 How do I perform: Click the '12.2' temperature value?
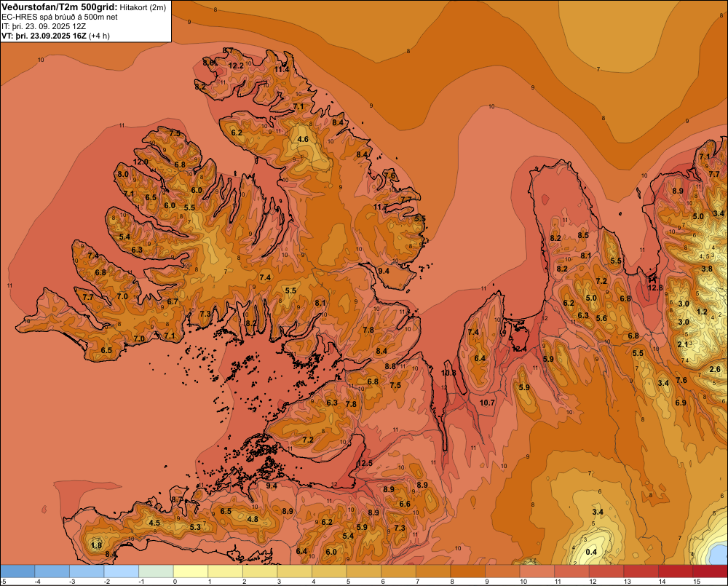coord(236,66)
